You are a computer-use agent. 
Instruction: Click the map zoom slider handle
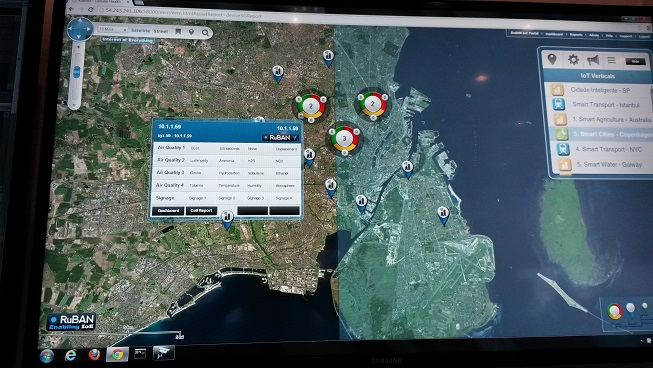[77, 72]
